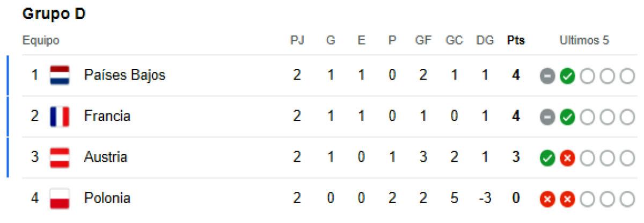Click the Equipo column header
The width and height of the screenshot is (644, 223).
click(41, 41)
